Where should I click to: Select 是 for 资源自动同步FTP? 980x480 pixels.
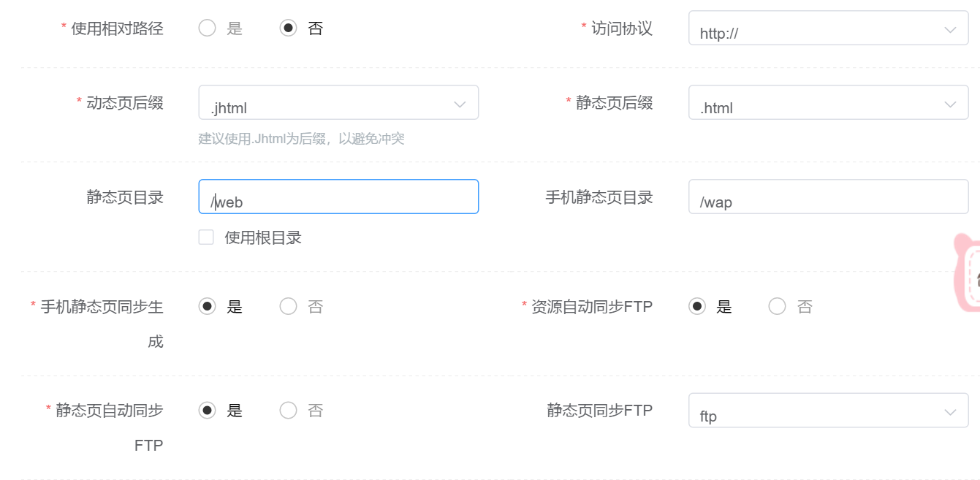(x=697, y=307)
